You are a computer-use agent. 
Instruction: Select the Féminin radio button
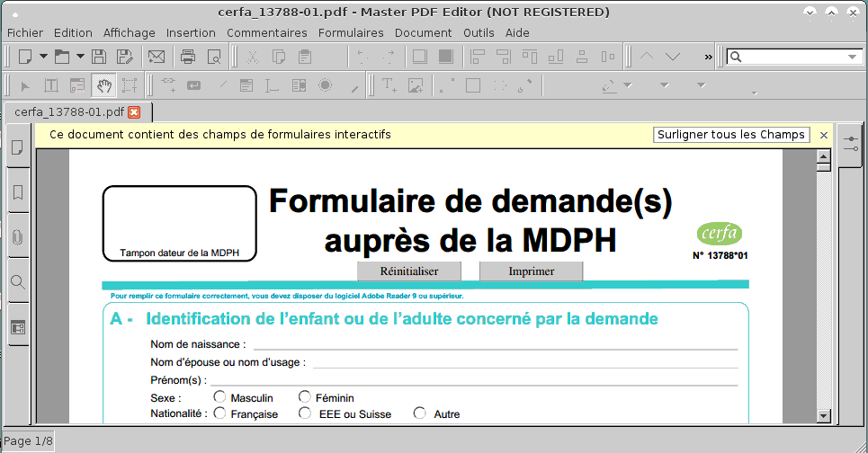304,396
